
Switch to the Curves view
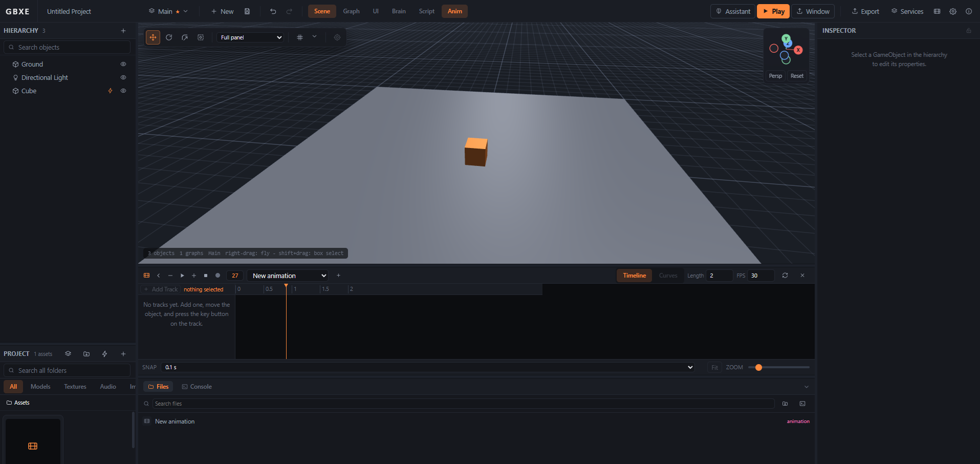[x=668, y=276]
